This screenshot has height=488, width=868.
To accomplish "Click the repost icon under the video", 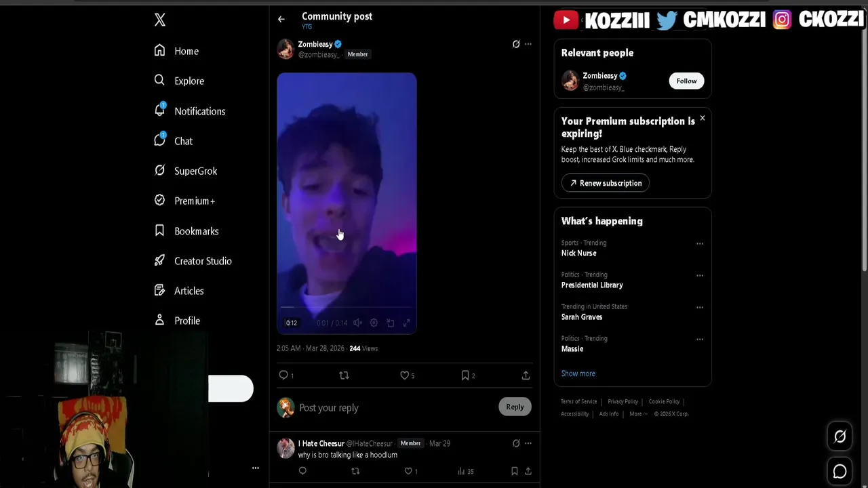I will [344, 375].
